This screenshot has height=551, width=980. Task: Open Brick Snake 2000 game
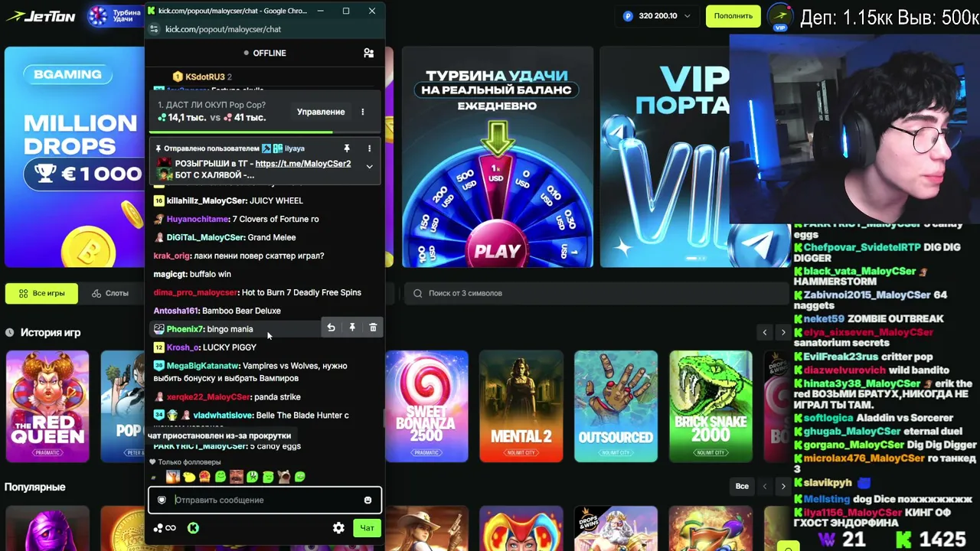pos(710,406)
